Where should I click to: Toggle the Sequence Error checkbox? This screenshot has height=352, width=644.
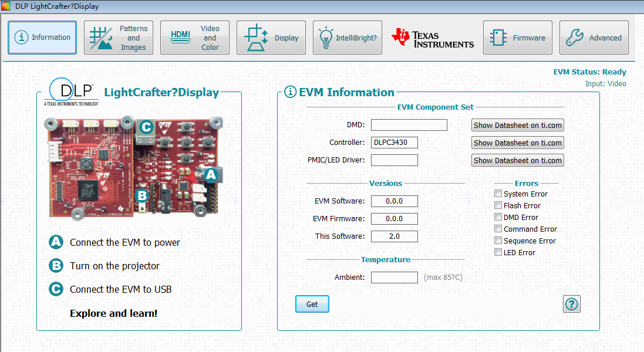(498, 241)
